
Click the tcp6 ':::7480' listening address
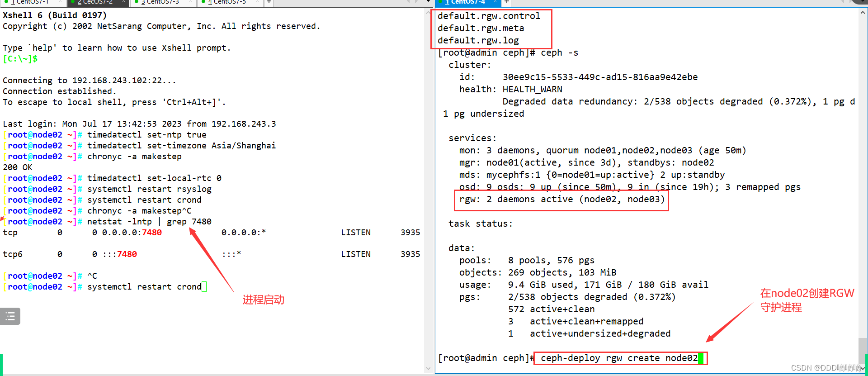click(x=119, y=254)
